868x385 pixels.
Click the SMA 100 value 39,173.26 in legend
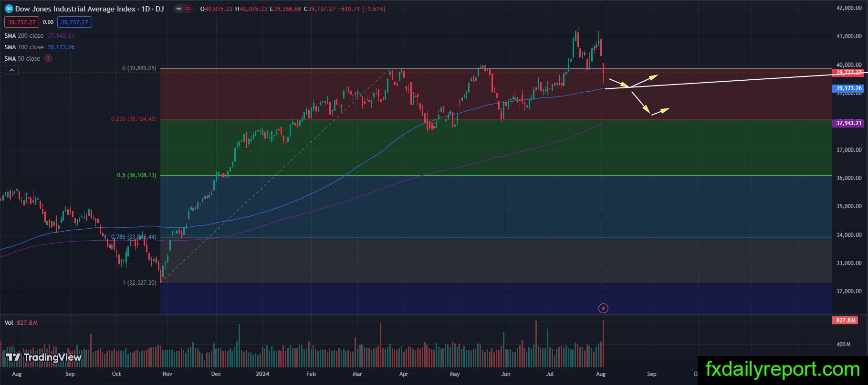point(61,47)
